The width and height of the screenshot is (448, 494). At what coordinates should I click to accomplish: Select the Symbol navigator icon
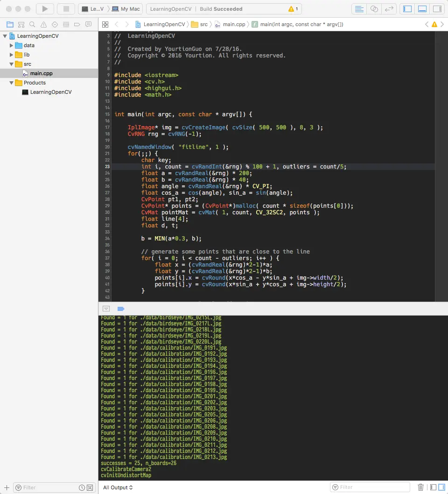coord(21,24)
